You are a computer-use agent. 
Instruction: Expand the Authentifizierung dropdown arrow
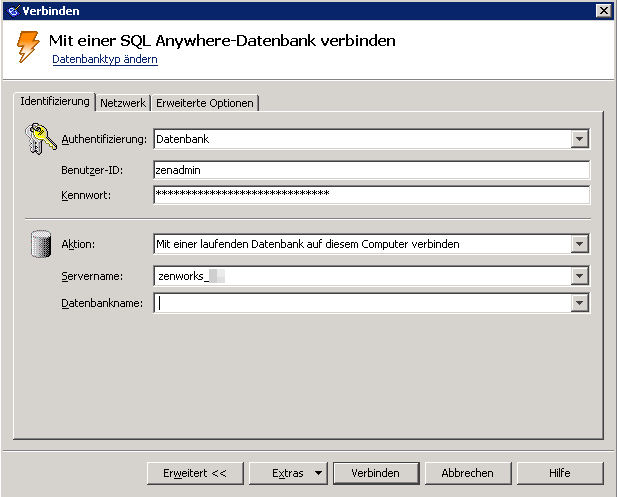click(x=580, y=139)
